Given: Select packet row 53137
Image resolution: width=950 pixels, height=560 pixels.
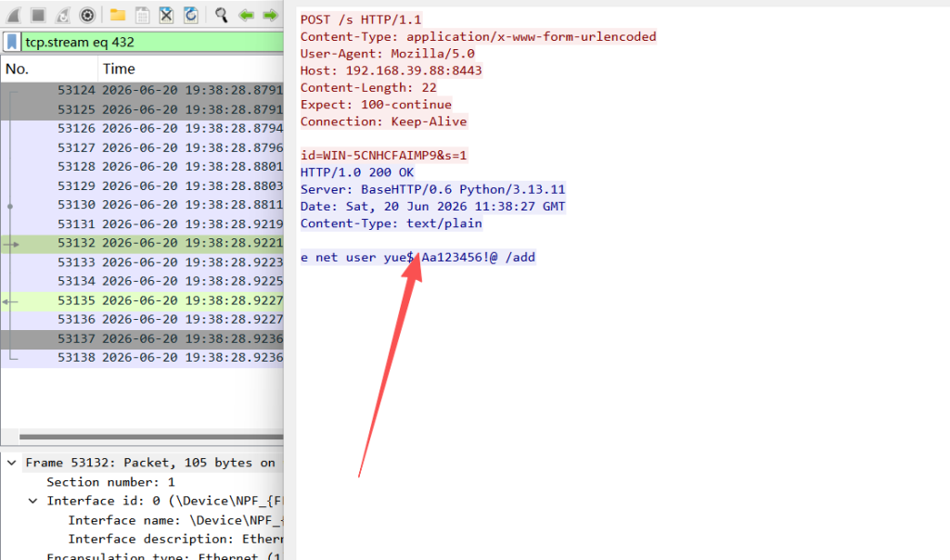Looking at the screenshot, I should 142,338.
